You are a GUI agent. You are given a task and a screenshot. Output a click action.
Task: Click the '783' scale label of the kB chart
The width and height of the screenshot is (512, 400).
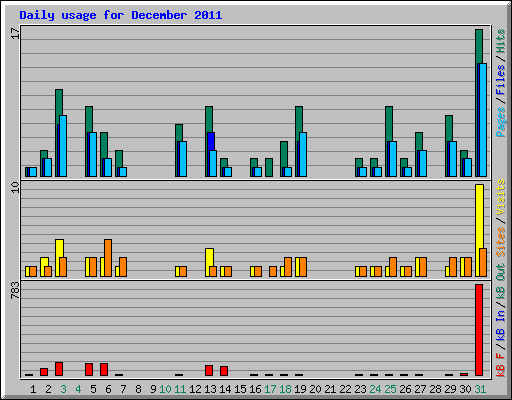point(15,290)
